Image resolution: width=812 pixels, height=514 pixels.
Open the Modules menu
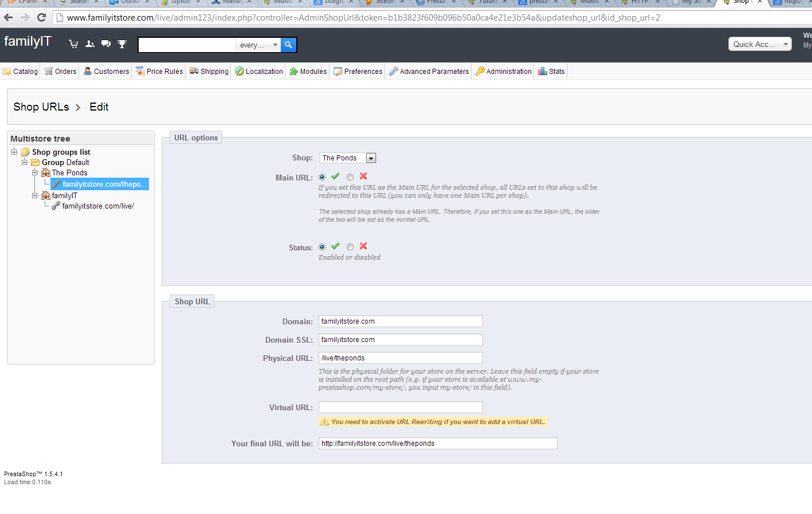pos(308,72)
